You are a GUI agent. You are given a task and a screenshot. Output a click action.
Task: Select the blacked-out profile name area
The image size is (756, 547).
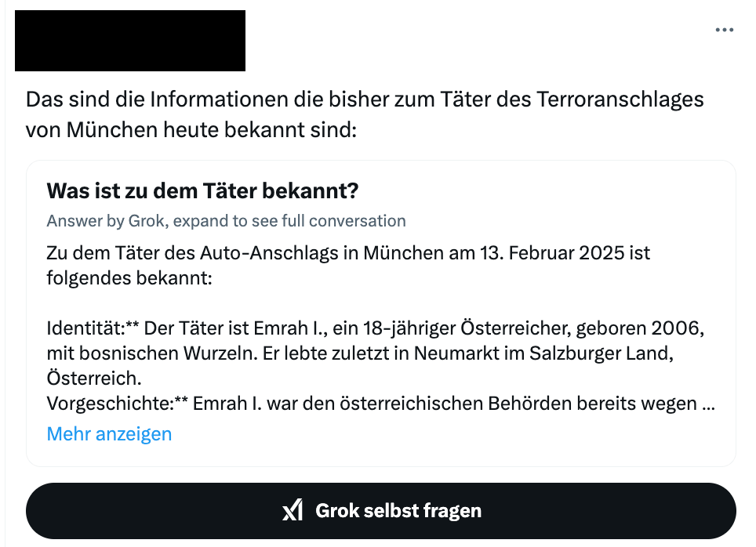(129, 41)
